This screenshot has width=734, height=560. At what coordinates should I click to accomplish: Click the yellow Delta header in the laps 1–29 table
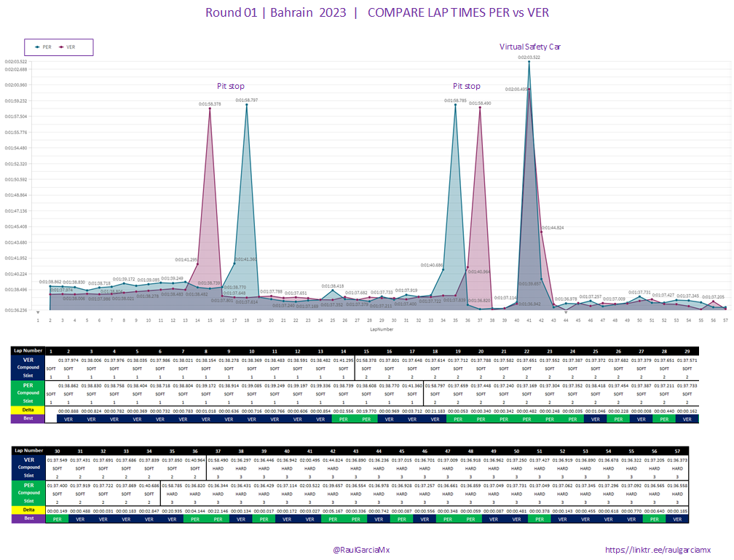click(x=28, y=410)
